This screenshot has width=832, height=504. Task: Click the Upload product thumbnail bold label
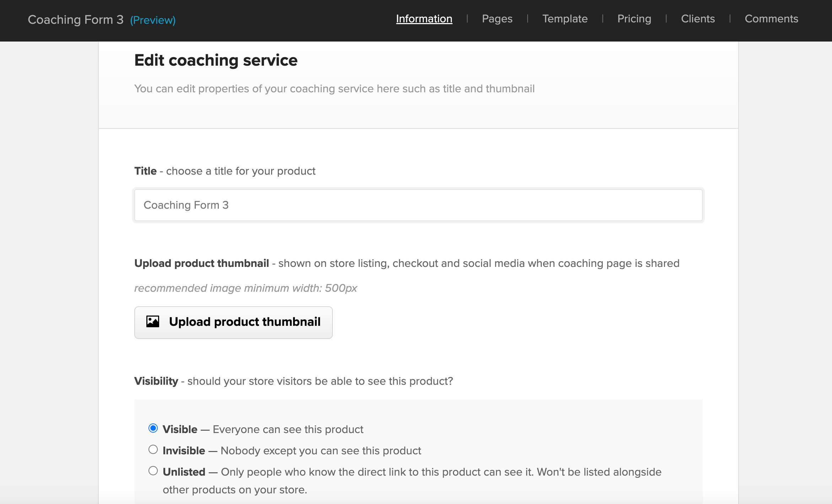(201, 263)
